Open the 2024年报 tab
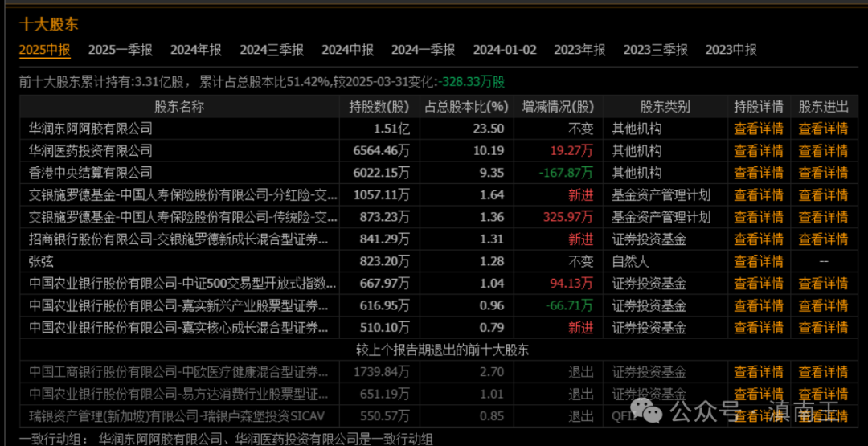Image resolution: width=868 pixels, height=446 pixels. pos(196,51)
